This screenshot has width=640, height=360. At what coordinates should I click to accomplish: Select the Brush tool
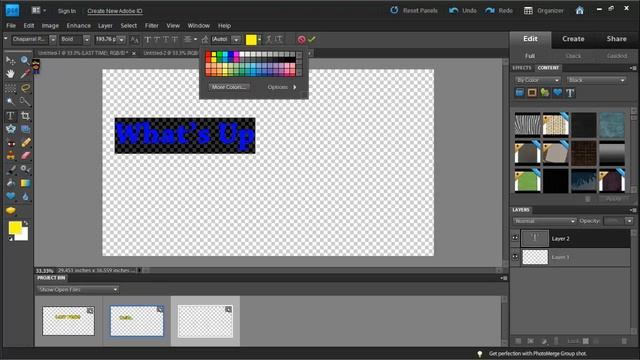click(x=10, y=169)
